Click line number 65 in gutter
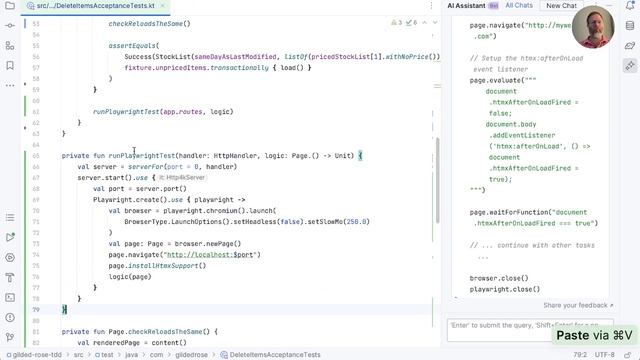This screenshot has width=640, height=360. (x=36, y=156)
